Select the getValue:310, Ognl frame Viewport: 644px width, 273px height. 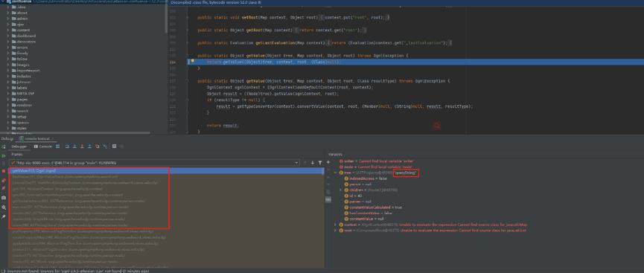[x=165, y=170]
